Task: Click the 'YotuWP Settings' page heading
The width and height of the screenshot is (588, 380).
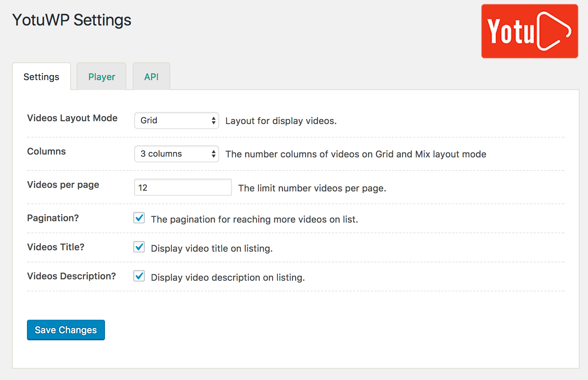Action: point(72,20)
